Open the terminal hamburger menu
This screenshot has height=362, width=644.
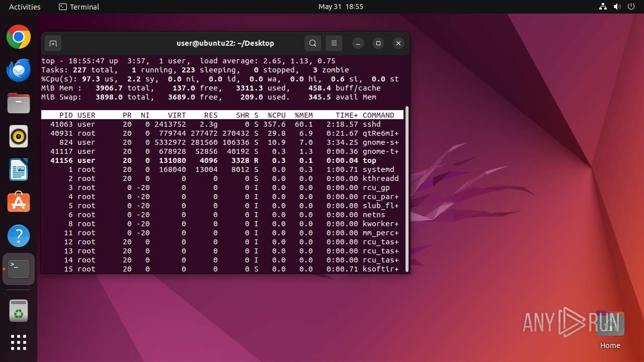(334, 43)
